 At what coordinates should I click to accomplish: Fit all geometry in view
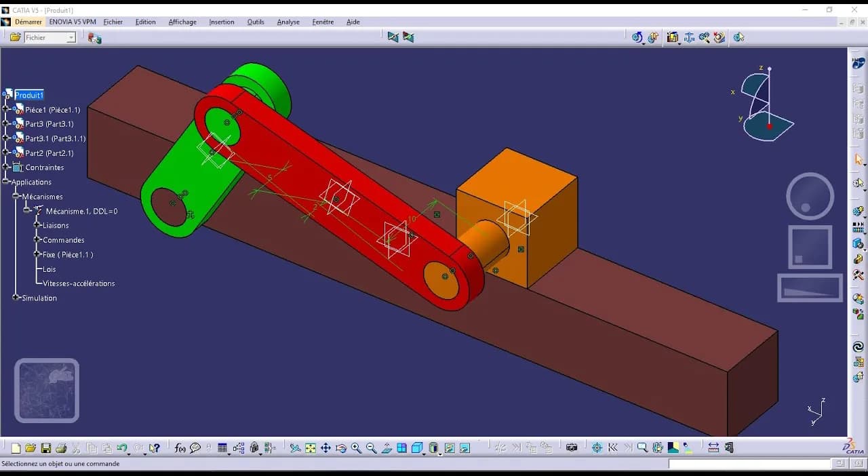tap(311, 448)
